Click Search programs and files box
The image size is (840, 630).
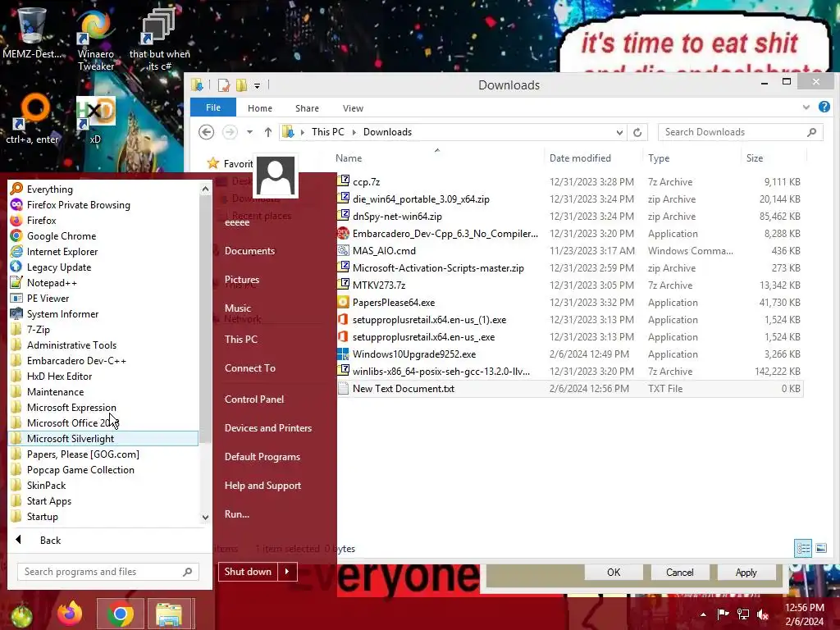108,572
